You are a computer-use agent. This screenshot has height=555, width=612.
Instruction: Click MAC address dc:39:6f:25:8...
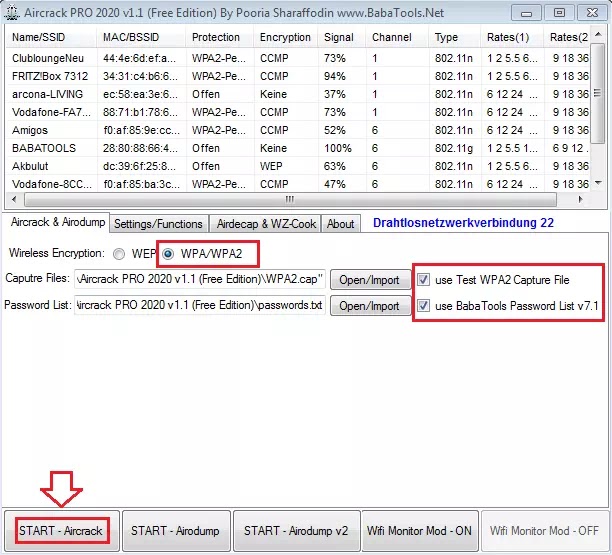click(x=140, y=166)
